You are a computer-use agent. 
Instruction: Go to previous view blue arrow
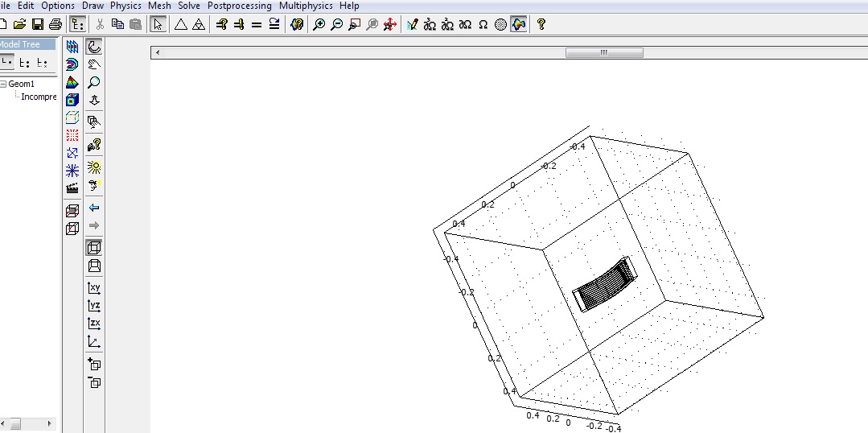(94, 208)
